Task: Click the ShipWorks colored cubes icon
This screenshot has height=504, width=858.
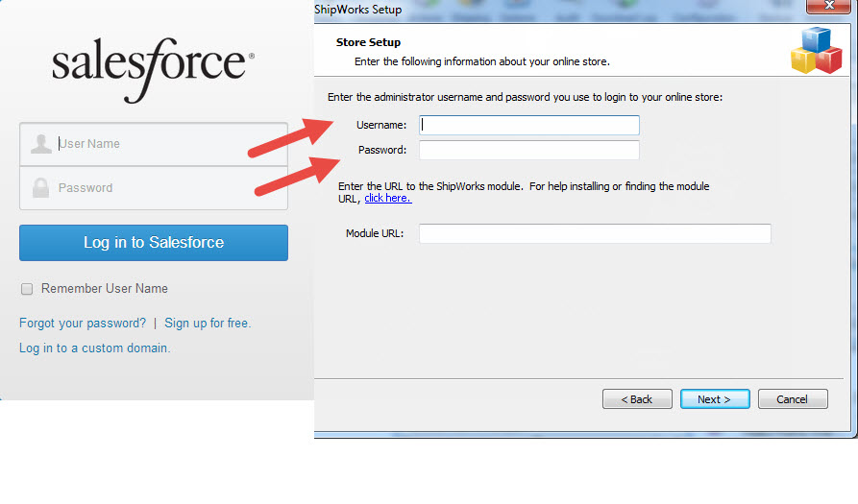Action: [817, 50]
